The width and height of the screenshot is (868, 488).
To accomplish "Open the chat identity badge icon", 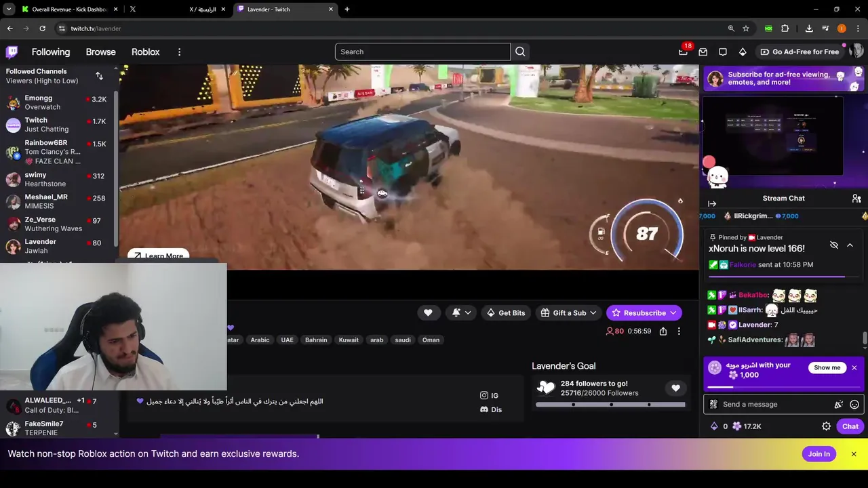I will click(713, 405).
